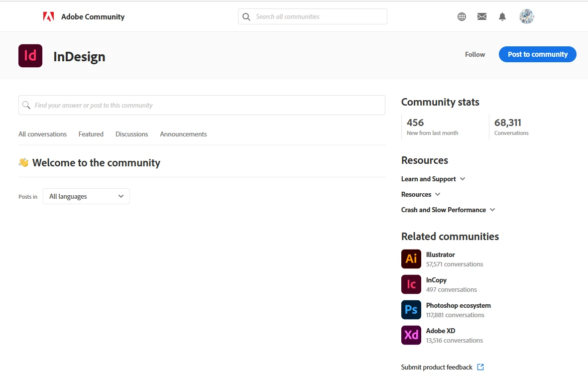Click '497 conversations' text
Screen dimensions: 588x376
point(452,290)
